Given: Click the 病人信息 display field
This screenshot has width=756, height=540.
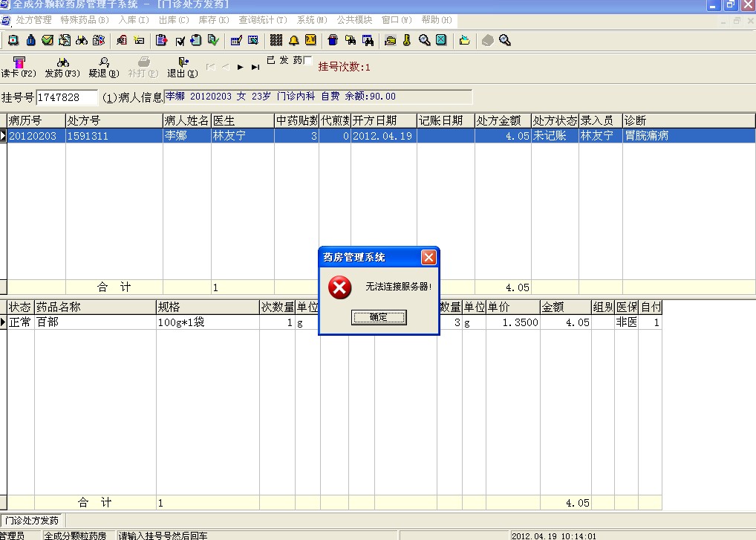Looking at the screenshot, I should 318,97.
